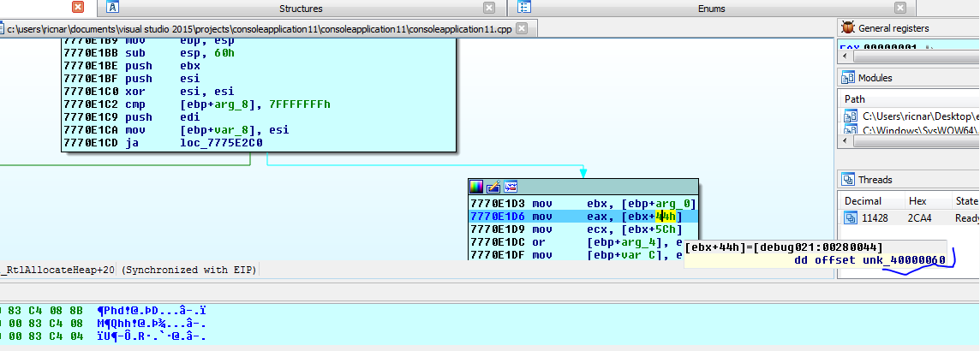Close the Structures tab
Screen dimensions: 980x351
coord(489,9)
